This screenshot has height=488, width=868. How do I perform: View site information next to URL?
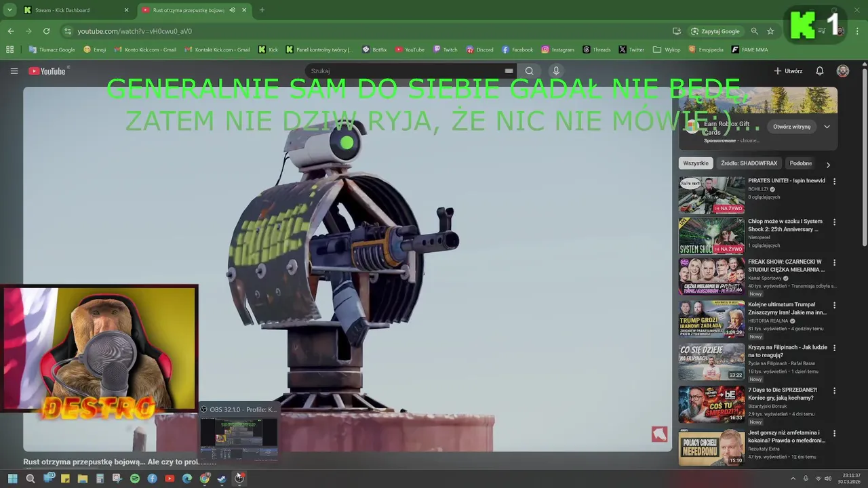[x=67, y=31]
